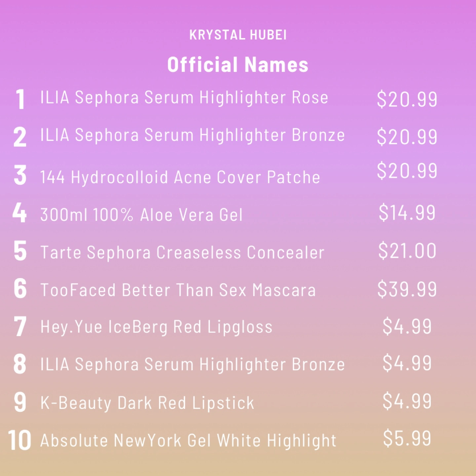This screenshot has width=476, height=476.
Task: Click the eighth-row ILIA Highlighter Bronze item
Action: (193, 365)
